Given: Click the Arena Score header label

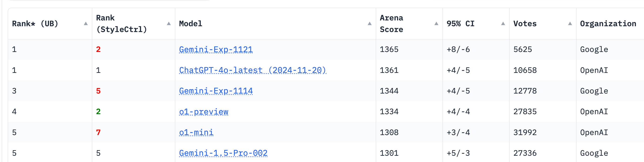Looking at the screenshot, I should (x=392, y=24).
